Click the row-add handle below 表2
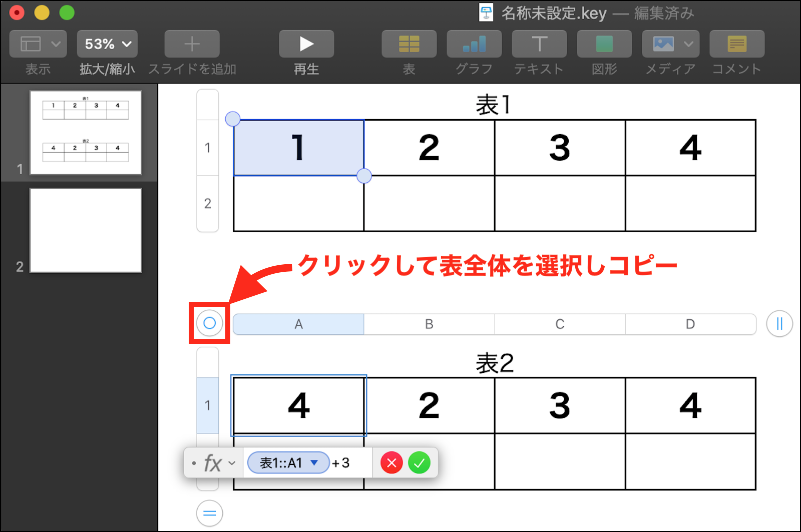 coord(209,513)
